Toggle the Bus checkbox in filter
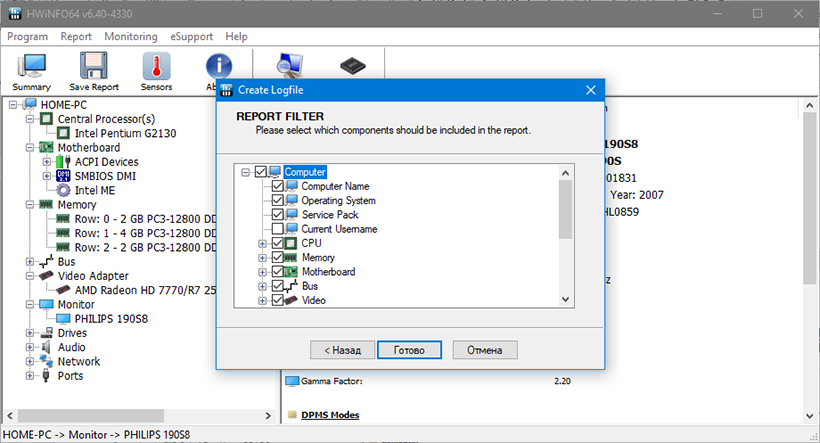The width and height of the screenshot is (820, 443). pyautogui.click(x=278, y=286)
